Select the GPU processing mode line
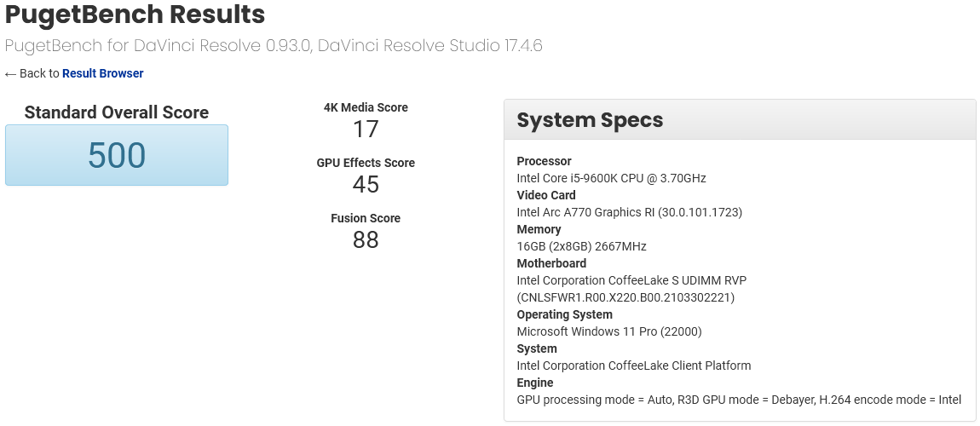This screenshot has height=426, width=980. tap(739, 400)
